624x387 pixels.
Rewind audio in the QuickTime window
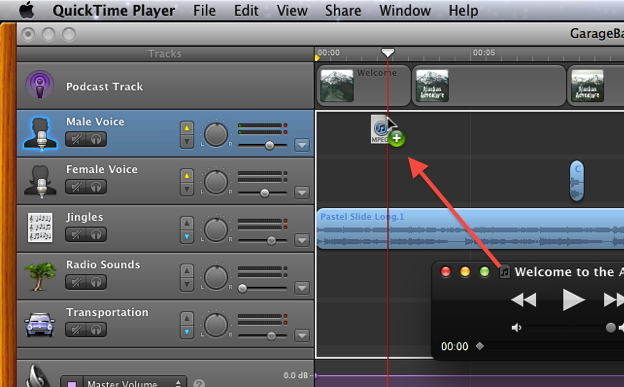tap(523, 300)
